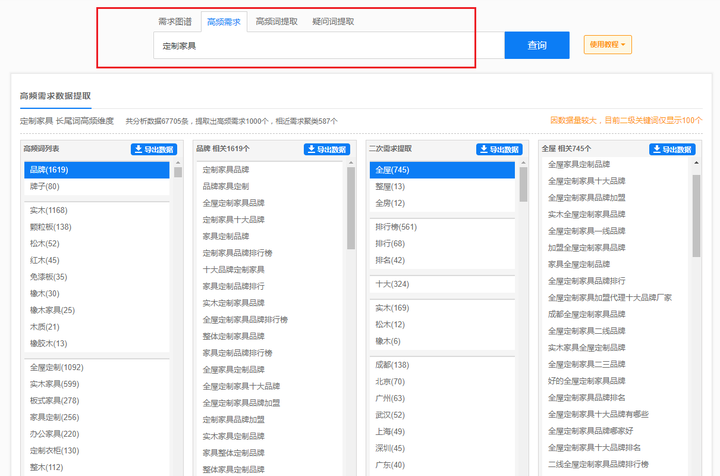Select 免漆板(35) keyword
The width and height of the screenshot is (720, 476).
(x=97, y=277)
